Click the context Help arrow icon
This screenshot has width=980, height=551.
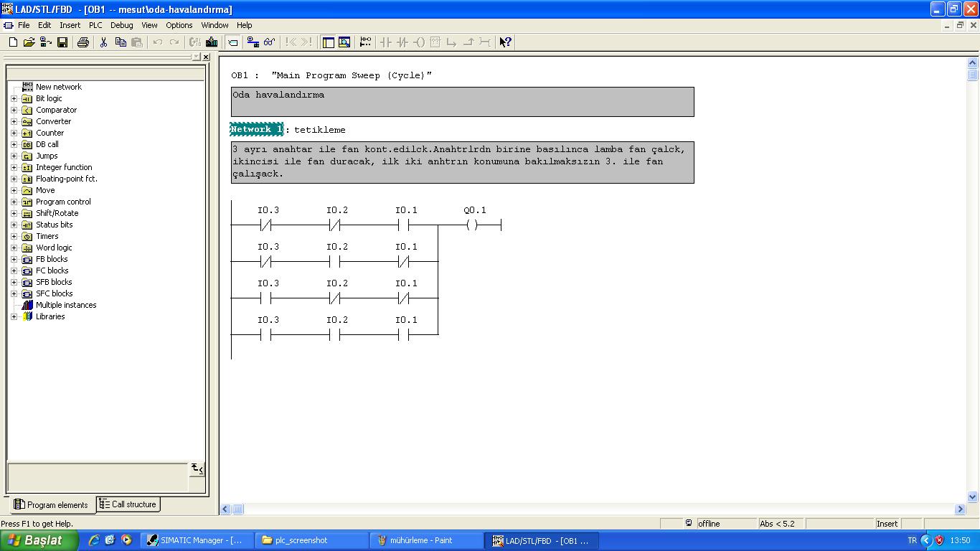[505, 42]
